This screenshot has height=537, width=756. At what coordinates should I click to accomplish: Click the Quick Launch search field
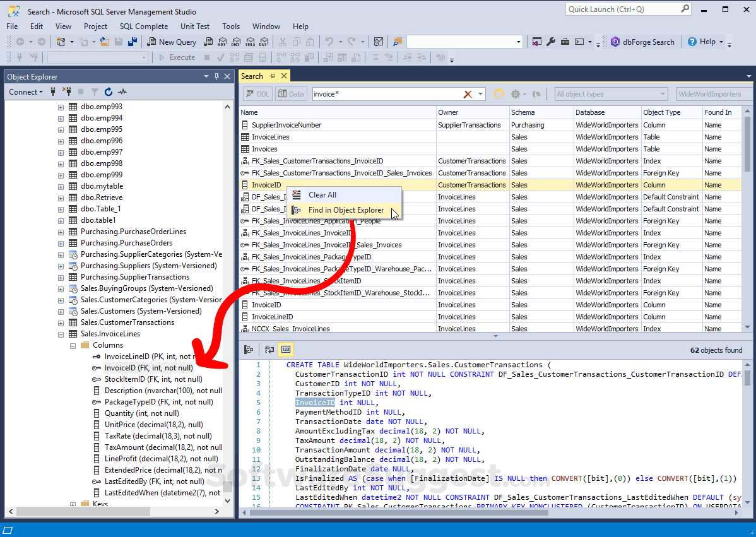(622, 9)
